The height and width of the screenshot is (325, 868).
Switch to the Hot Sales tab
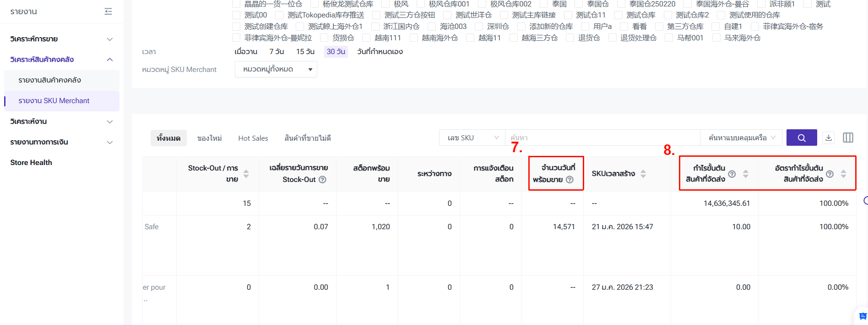pos(253,138)
